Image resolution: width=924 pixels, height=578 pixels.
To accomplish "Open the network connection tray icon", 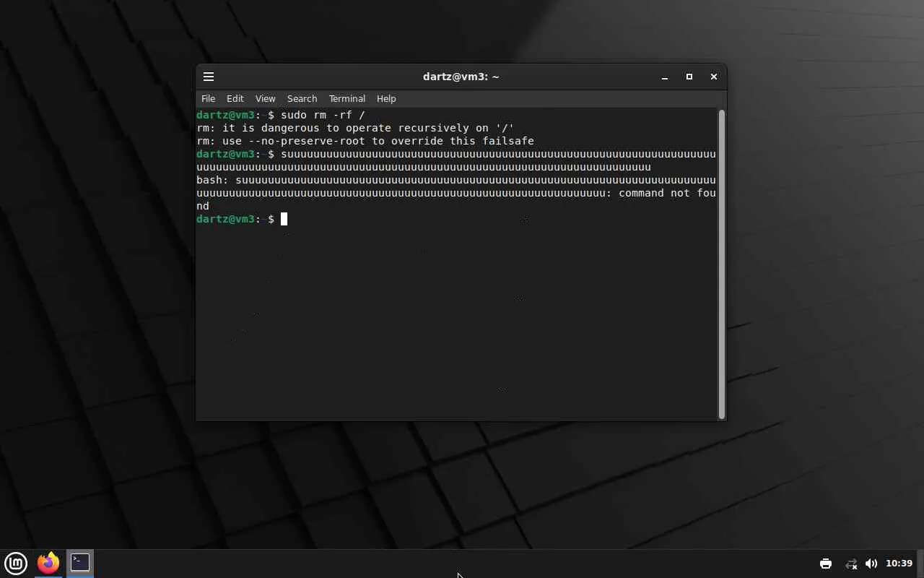I will [851, 564].
